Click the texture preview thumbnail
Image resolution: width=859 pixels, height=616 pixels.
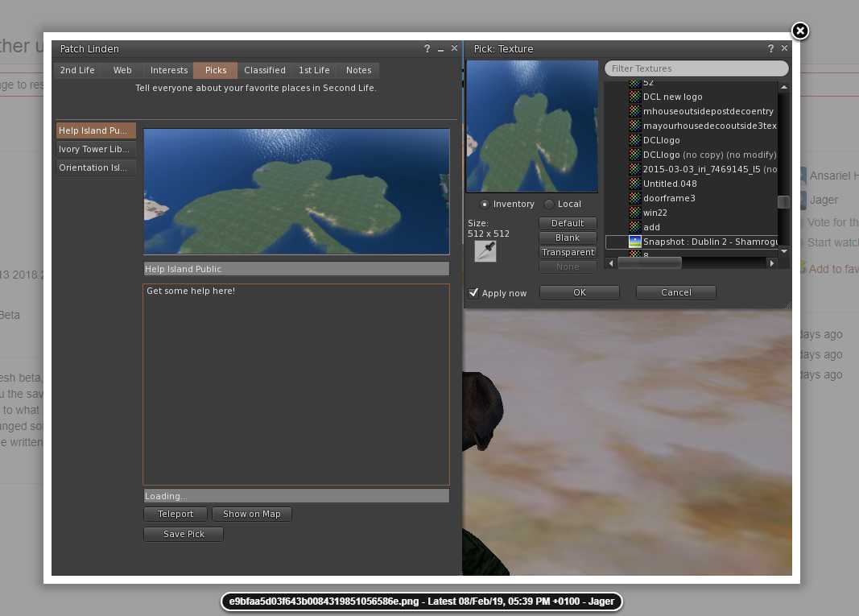[x=532, y=126]
